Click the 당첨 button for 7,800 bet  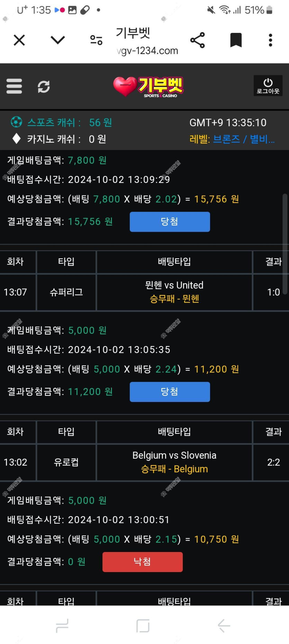tap(170, 222)
